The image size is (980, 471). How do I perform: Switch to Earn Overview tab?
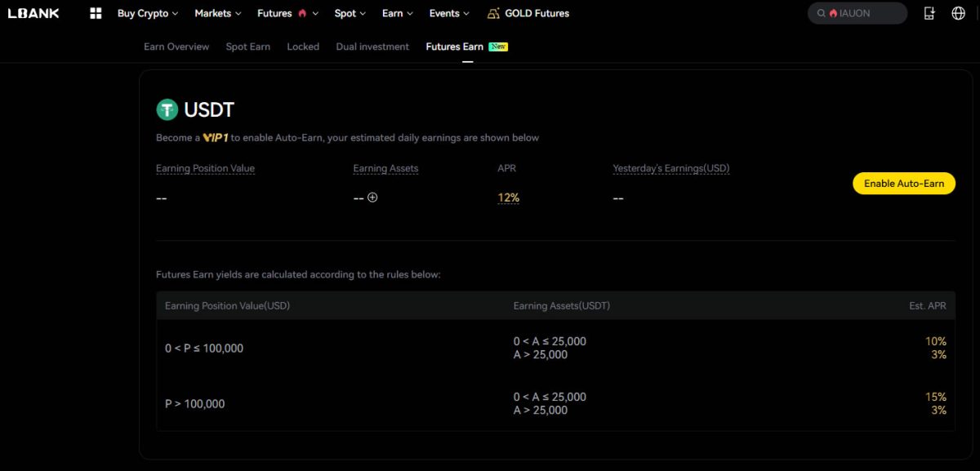[x=176, y=47]
